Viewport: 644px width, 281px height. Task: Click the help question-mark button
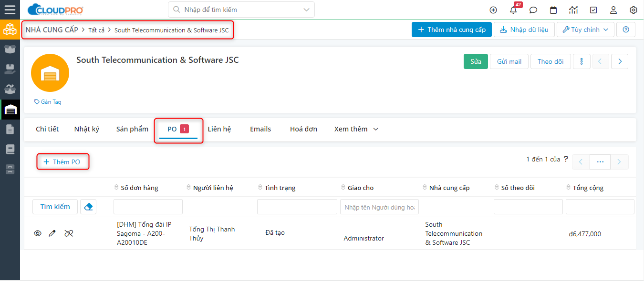click(626, 30)
